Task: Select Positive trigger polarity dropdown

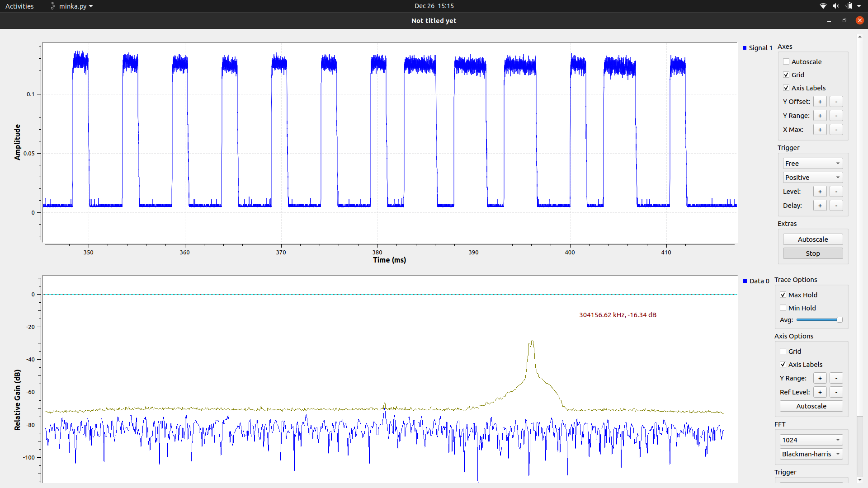Action: pos(811,177)
